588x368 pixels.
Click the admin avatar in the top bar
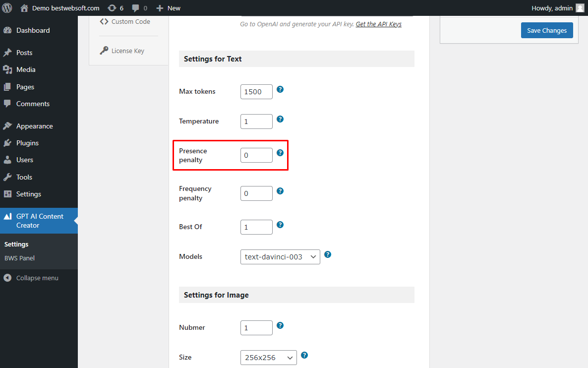pyautogui.click(x=580, y=8)
